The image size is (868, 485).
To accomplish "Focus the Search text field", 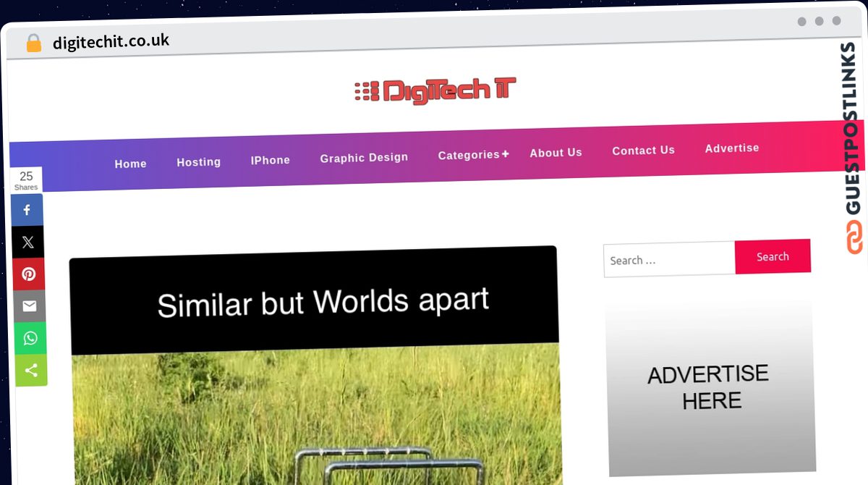I will coord(669,259).
